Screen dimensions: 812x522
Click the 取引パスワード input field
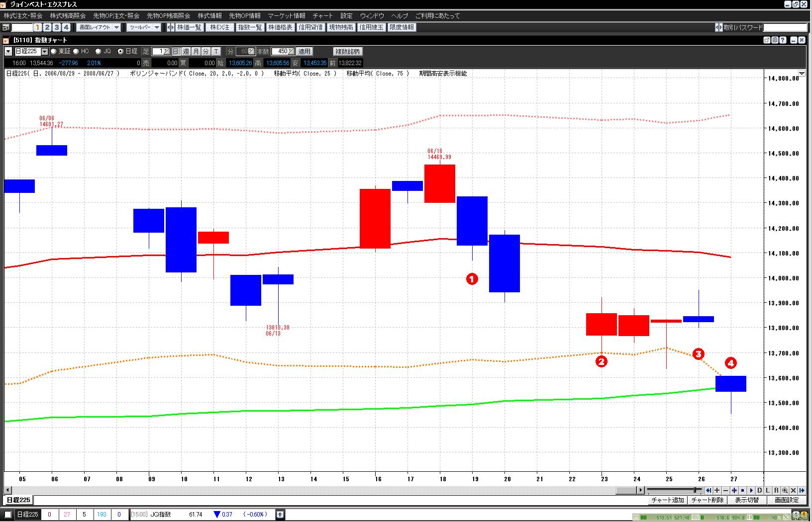pyautogui.click(x=785, y=27)
